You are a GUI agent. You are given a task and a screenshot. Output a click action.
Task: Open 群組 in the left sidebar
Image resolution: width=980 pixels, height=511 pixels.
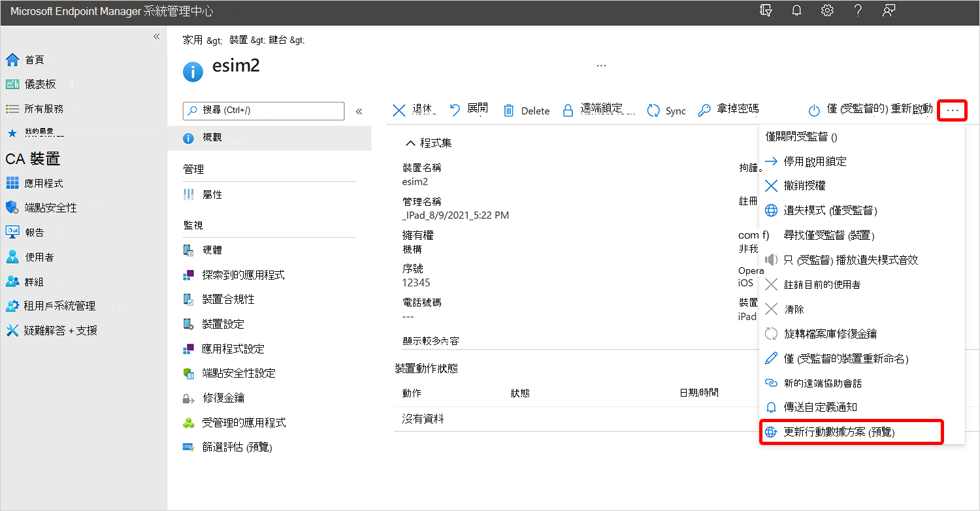pyautogui.click(x=26, y=282)
